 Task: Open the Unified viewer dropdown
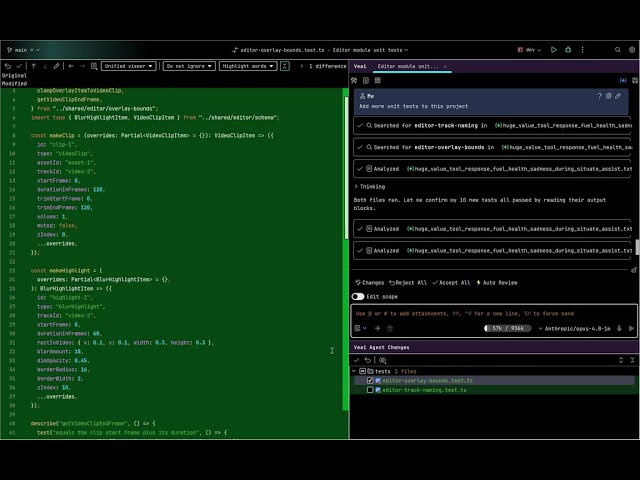129,66
